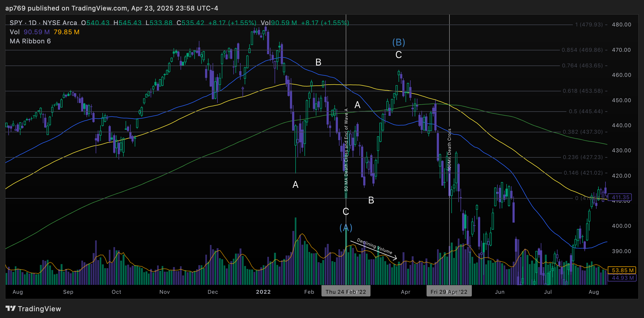The height and width of the screenshot is (318, 644).
Task: Click the white C label under blue (B)
Action: tap(399, 55)
